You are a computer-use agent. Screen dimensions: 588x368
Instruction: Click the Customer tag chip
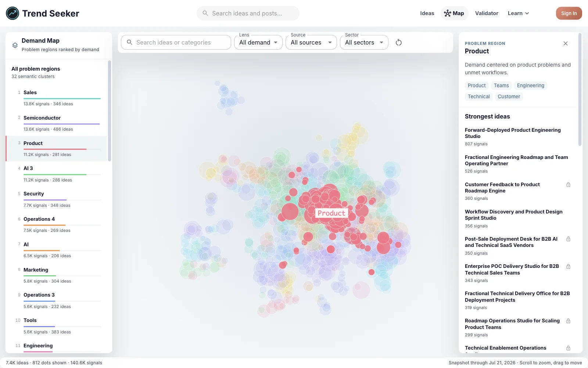509,96
